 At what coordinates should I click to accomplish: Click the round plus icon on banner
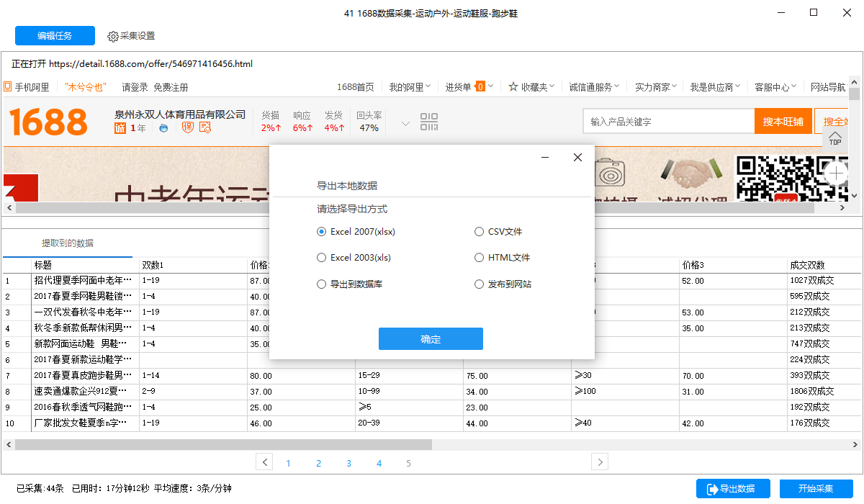click(x=837, y=174)
